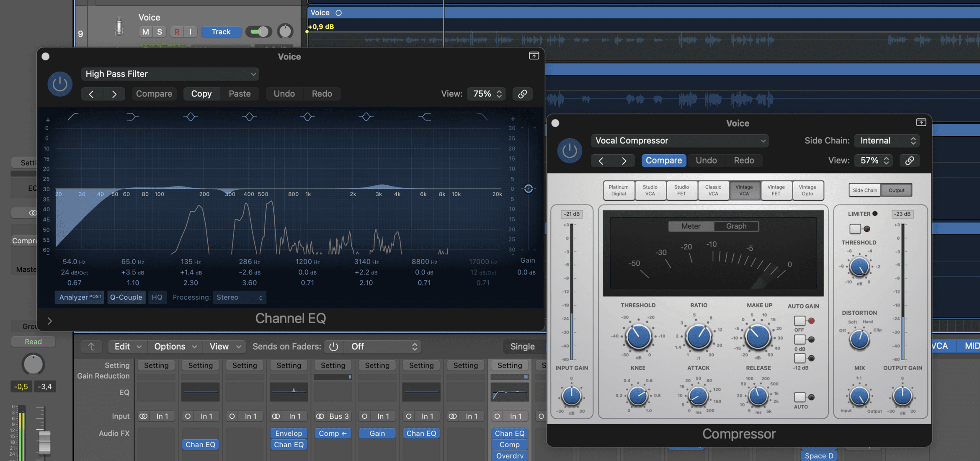Toggle Auto Gain 0 dB switch
This screenshot has width=980, height=461.
[x=800, y=339]
